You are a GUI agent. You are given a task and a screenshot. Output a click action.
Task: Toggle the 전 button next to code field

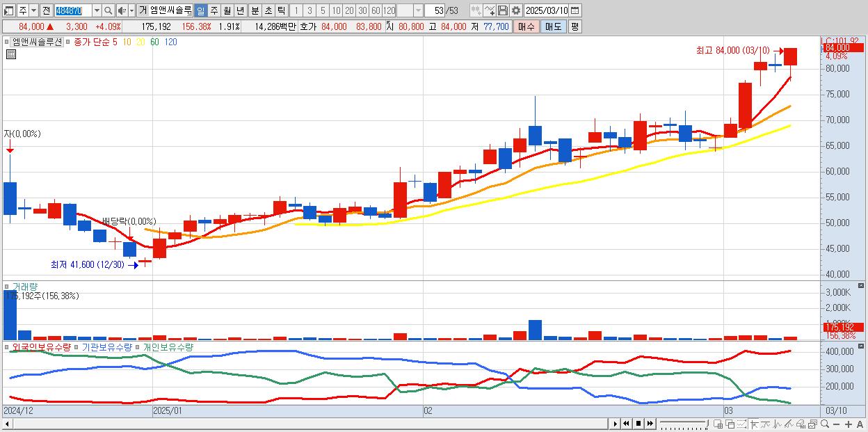point(46,10)
